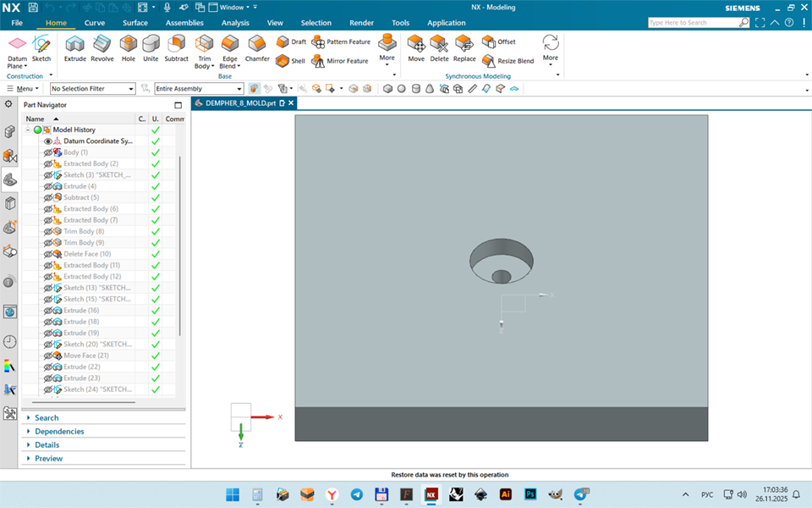
Task: Click the Save icon in title bar
Action: 33,8
